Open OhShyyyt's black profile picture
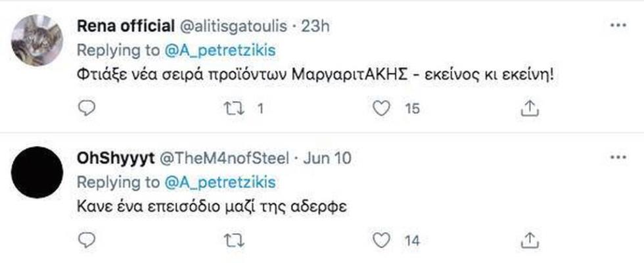The width and height of the screenshot is (644, 263). click(37, 172)
